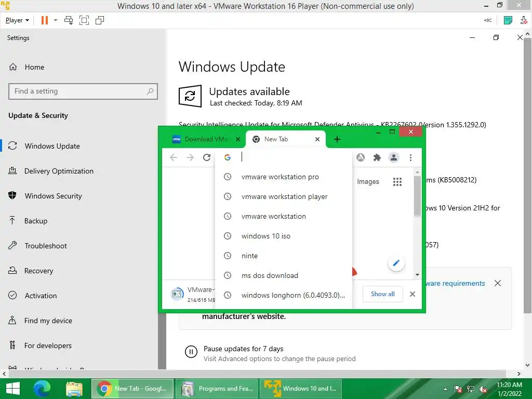
Task: Open Chrome three-dot menu
Action: coord(410,157)
